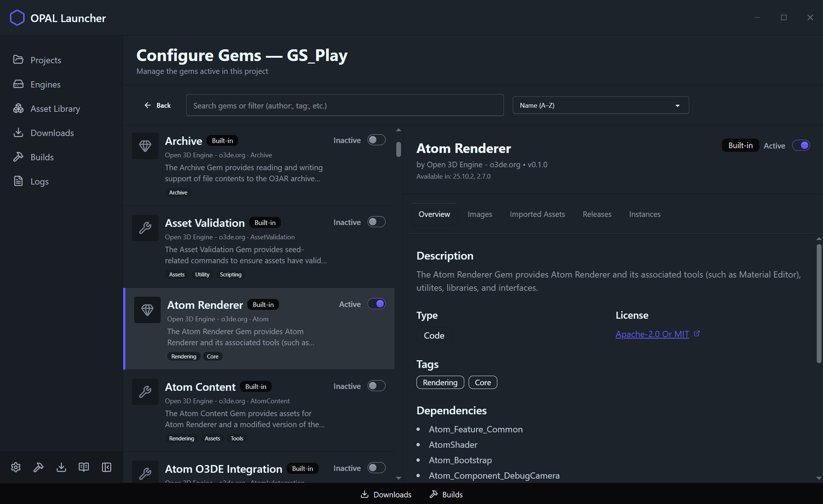Enable the Asset Validation gem switch
Screen dimensions: 823x504
click(377, 222)
